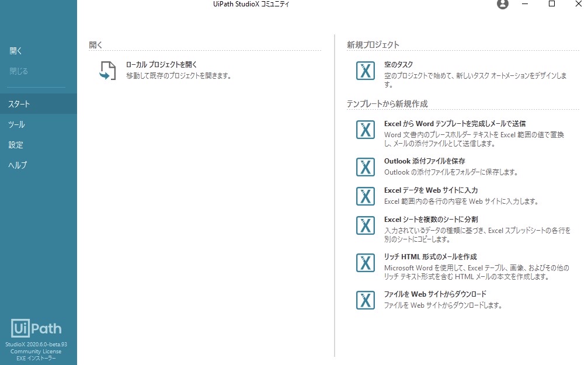
Task: Click the 空のプロジェクトで始めて description text
Action: click(475, 80)
